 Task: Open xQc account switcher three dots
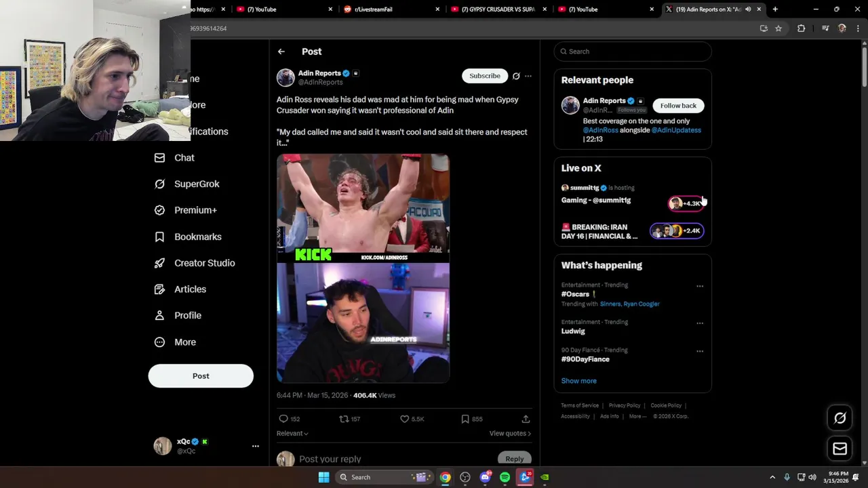[x=256, y=446]
